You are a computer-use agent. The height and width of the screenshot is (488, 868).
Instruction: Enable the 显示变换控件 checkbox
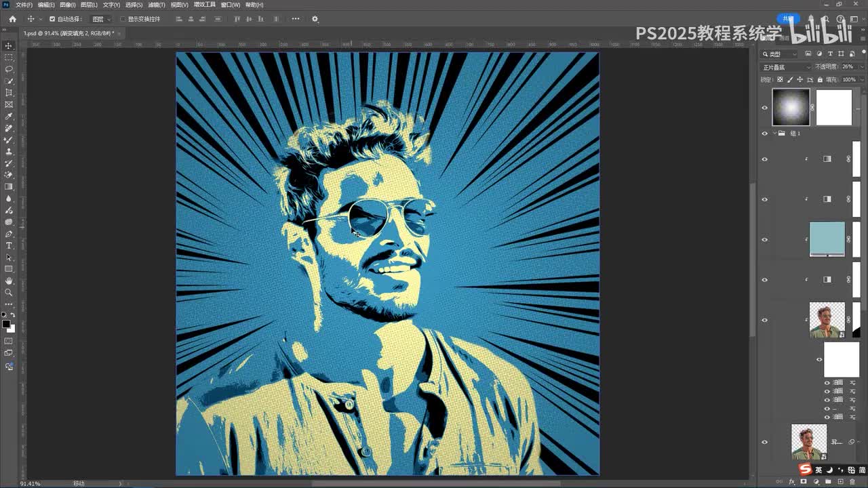[123, 19]
